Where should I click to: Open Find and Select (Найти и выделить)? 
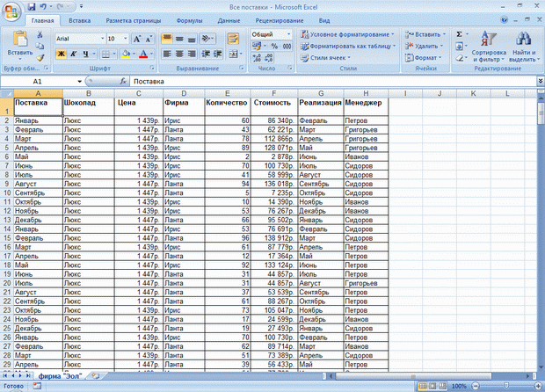point(524,46)
